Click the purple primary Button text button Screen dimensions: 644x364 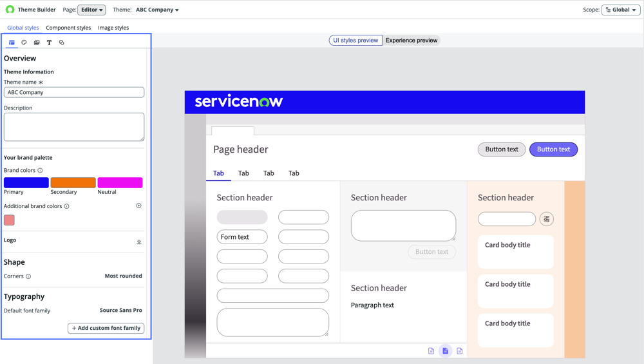pyautogui.click(x=553, y=149)
